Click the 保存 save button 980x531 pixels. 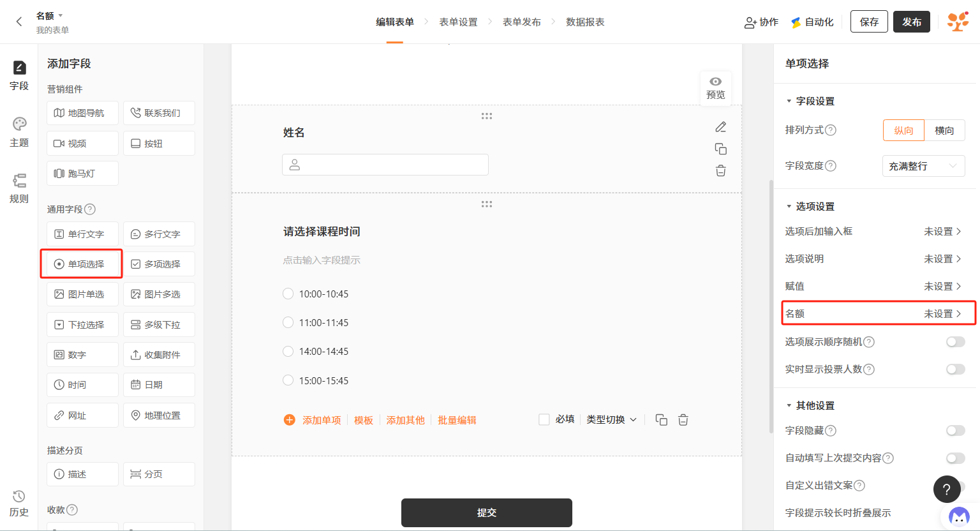(869, 22)
